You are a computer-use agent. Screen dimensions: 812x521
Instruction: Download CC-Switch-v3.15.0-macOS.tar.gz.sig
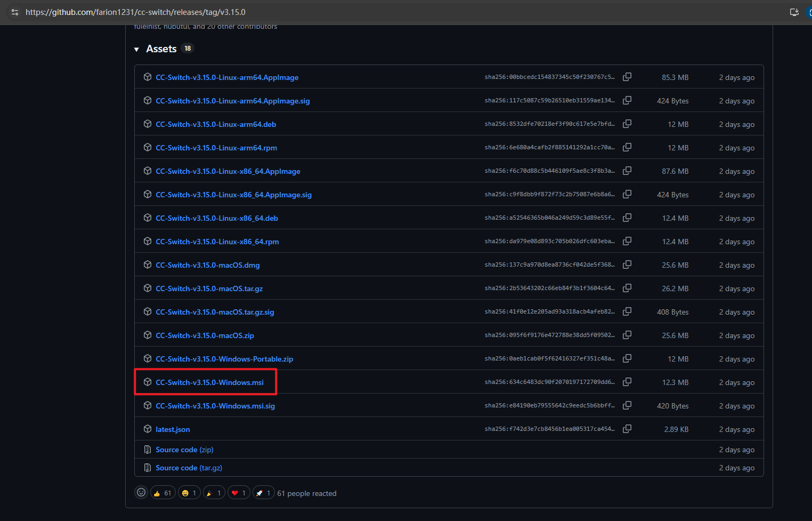click(x=215, y=312)
